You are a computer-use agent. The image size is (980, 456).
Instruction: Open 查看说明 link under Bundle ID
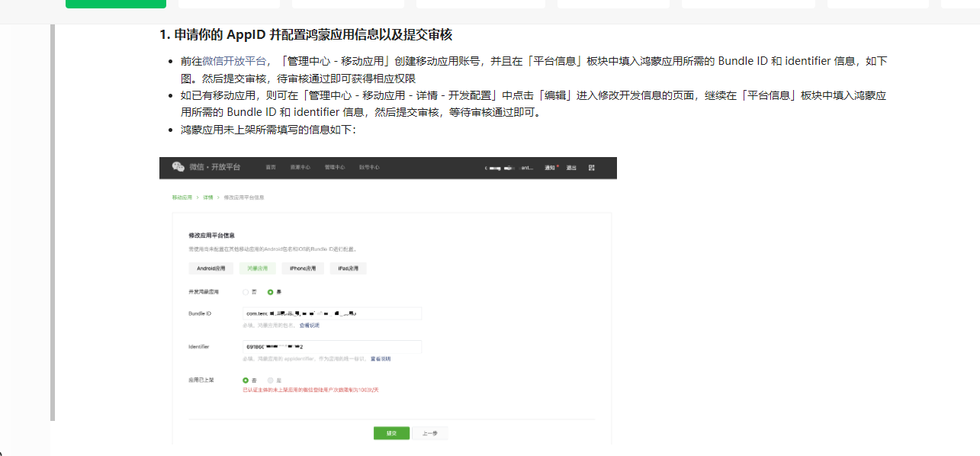tap(309, 326)
